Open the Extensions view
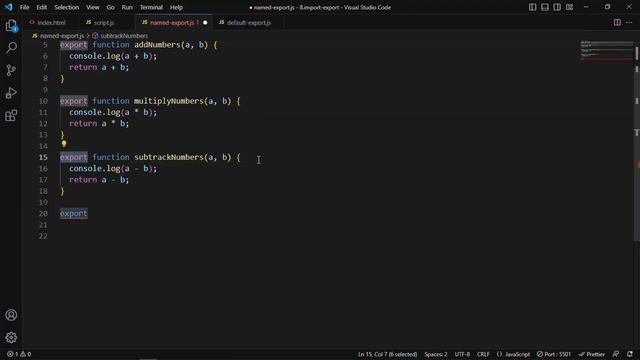 11,115
